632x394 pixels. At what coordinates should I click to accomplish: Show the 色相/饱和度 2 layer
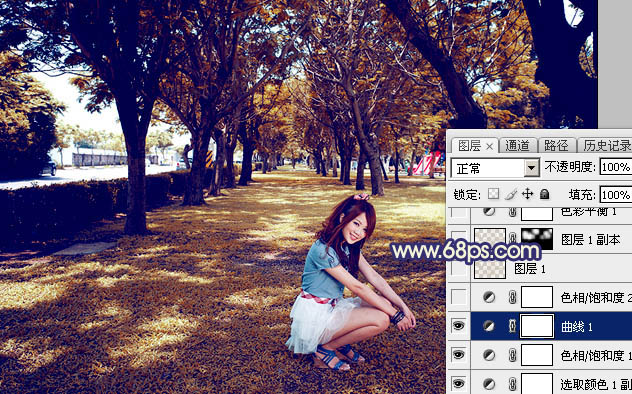click(458, 297)
